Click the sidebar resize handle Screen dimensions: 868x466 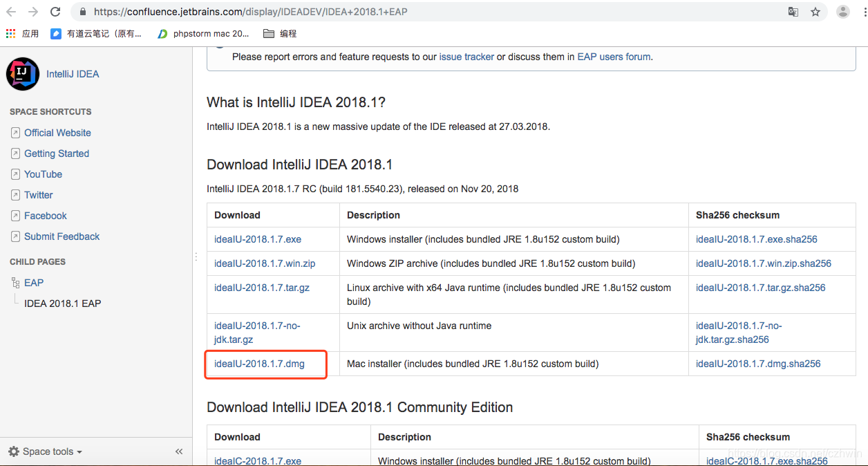tap(196, 257)
